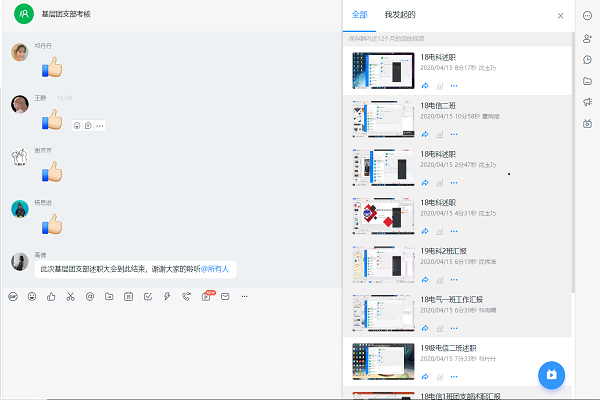Open the group announcement megaphone icon

coord(587,102)
